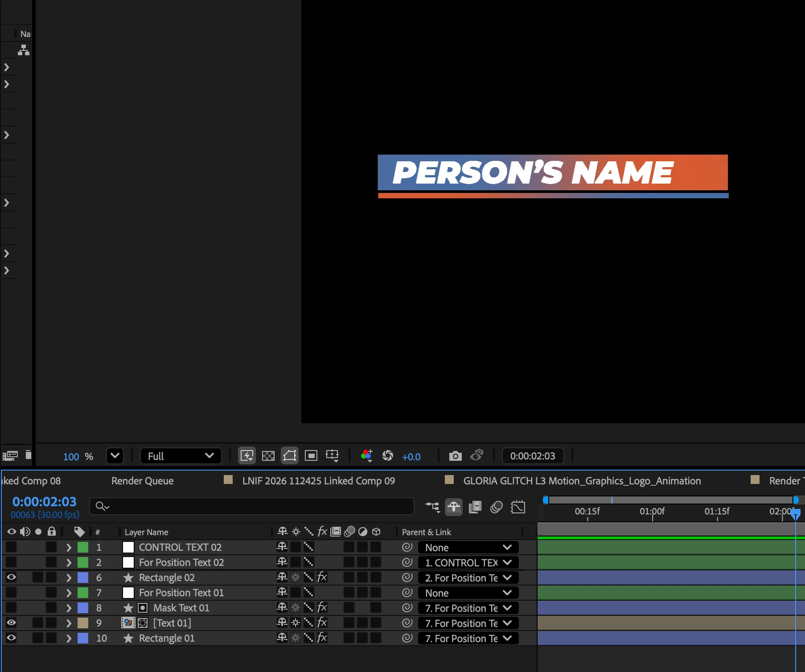This screenshot has width=805, height=672.
Task: Show the Mask Text 01 layer
Action: [x=12, y=608]
